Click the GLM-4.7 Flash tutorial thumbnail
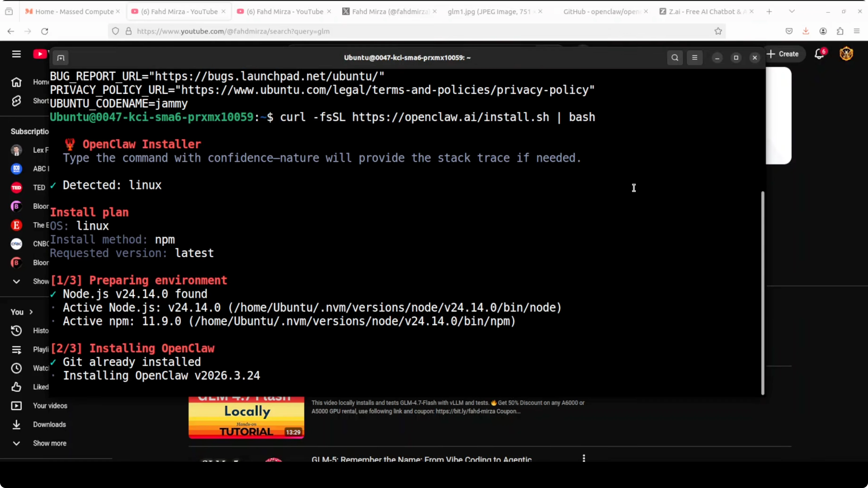Image resolution: width=868 pixels, height=488 pixels. 246,418
